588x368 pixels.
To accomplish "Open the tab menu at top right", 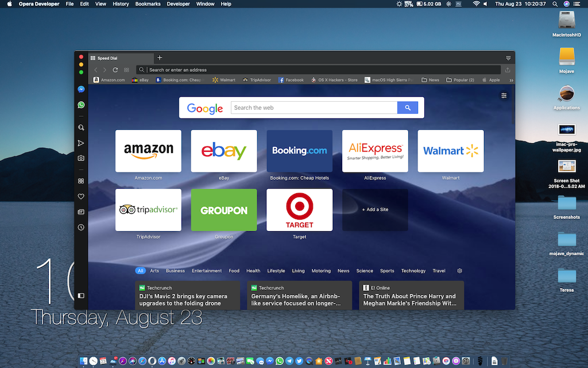I will pyautogui.click(x=508, y=58).
